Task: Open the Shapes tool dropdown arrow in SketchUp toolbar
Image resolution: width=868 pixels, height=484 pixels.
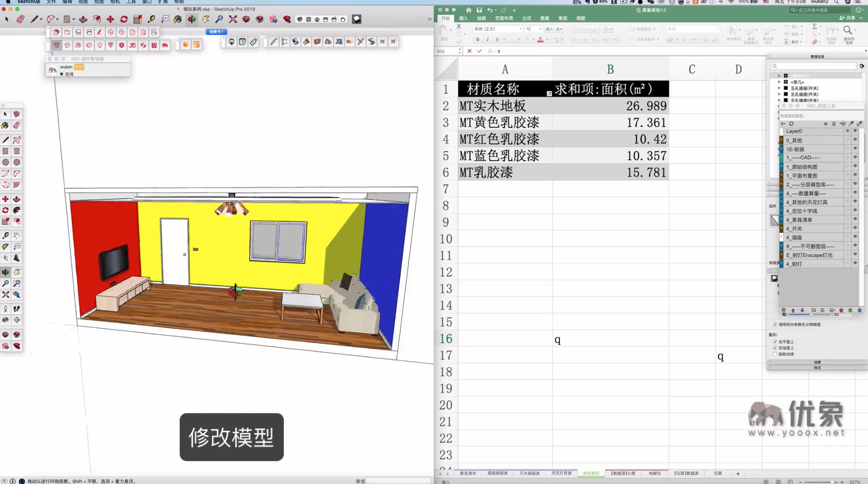Action: 73,19
